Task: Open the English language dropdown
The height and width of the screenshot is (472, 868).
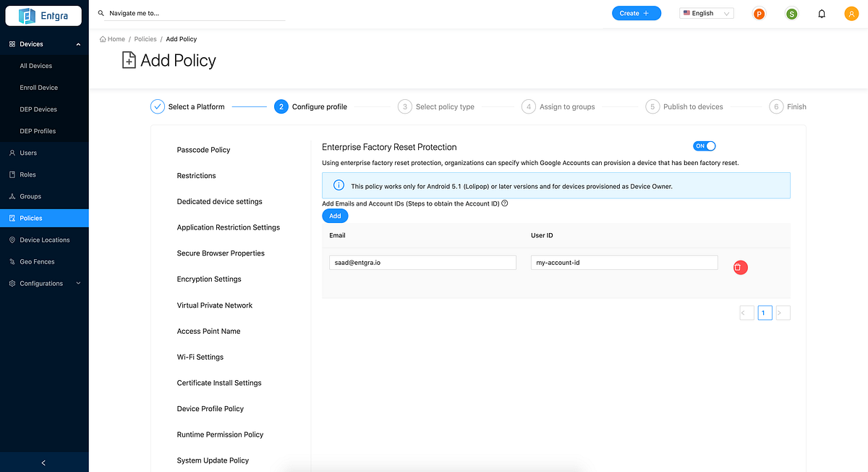Action: point(706,12)
